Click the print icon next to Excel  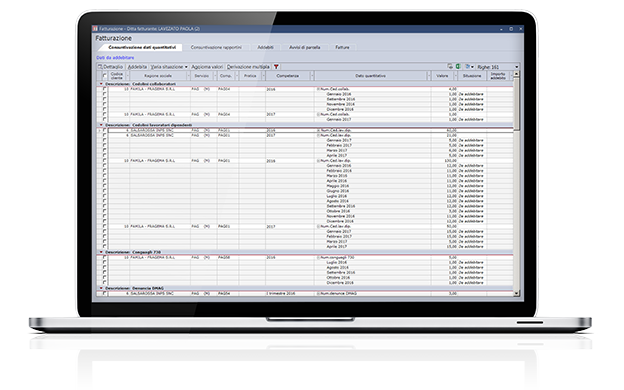450,66
